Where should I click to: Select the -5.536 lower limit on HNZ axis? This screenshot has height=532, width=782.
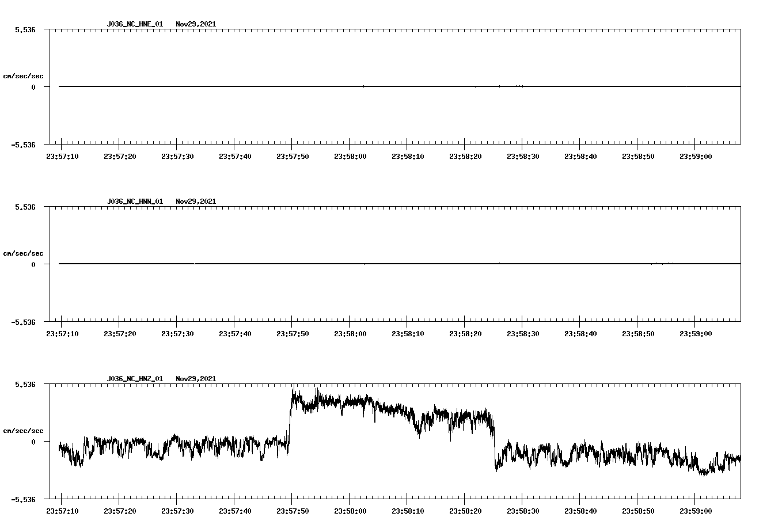(23, 499)
